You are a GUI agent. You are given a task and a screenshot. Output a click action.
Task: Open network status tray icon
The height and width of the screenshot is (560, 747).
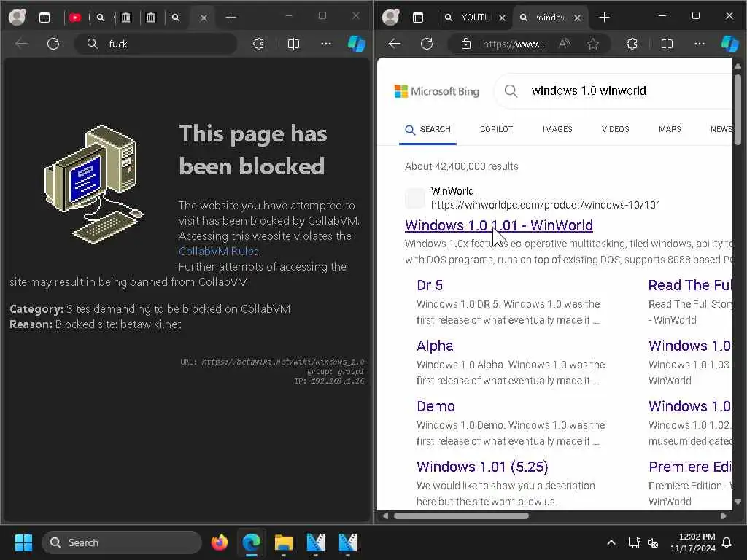[634, 542]
